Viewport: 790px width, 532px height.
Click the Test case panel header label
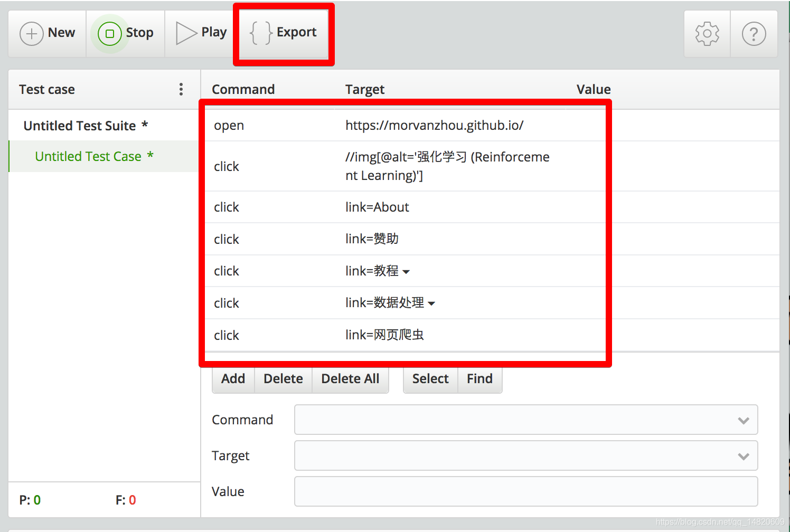click(47, 89)
